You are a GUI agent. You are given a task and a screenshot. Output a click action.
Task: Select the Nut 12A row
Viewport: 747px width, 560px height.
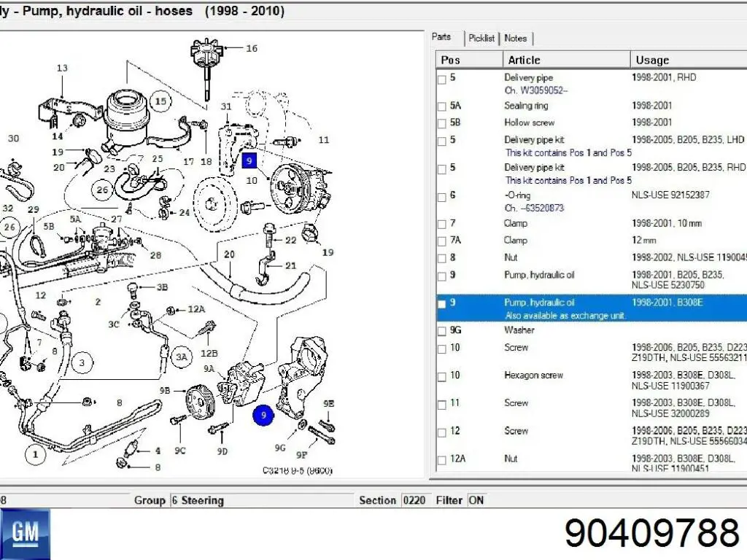tap(592, 463)
